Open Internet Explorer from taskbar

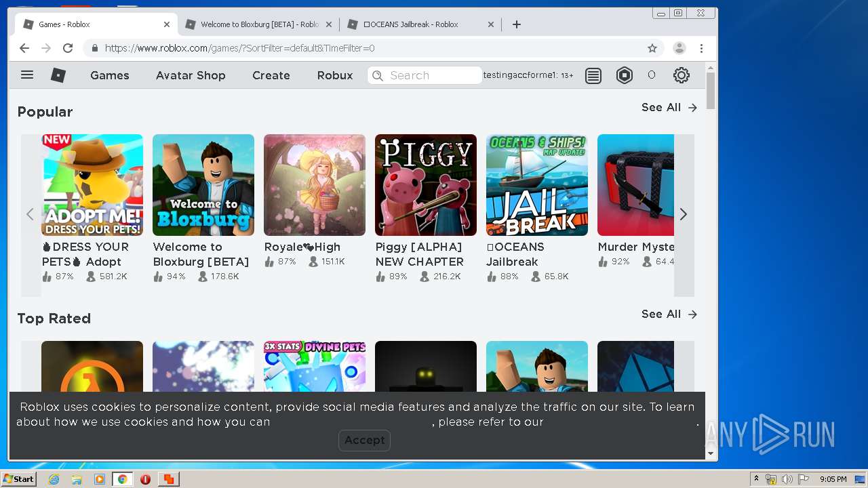coord(54,479)
